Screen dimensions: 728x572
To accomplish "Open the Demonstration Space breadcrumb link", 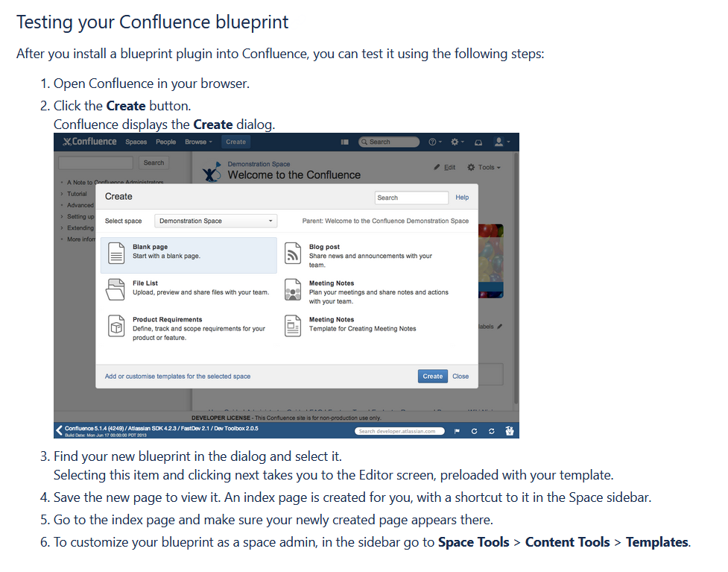I will point(259,164).
